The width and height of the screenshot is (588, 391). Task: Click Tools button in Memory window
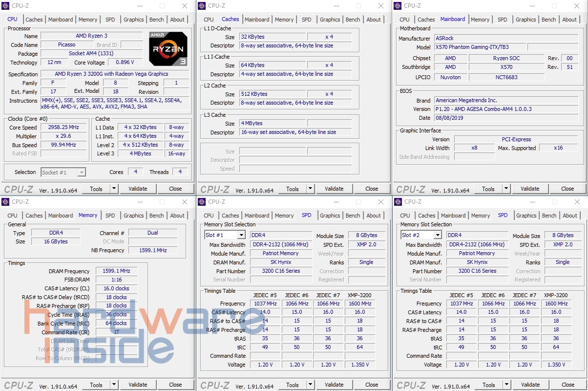click(96, 385)
